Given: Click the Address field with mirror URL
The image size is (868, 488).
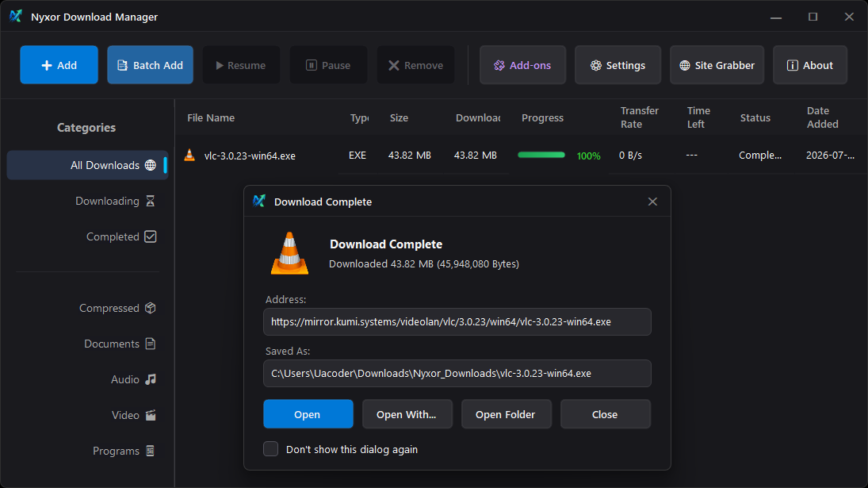Looking at the screenshot, I should coord(457,322).
